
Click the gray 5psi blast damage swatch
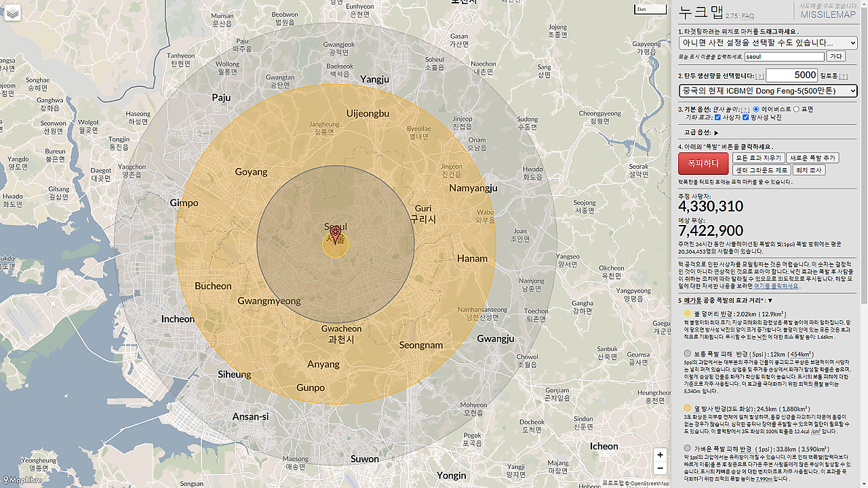click(x=688, y=354)
